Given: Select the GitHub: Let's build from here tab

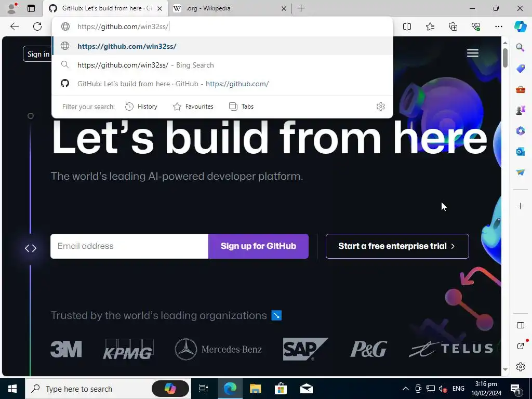Looking at the screenshot, I should pos(105,8).
